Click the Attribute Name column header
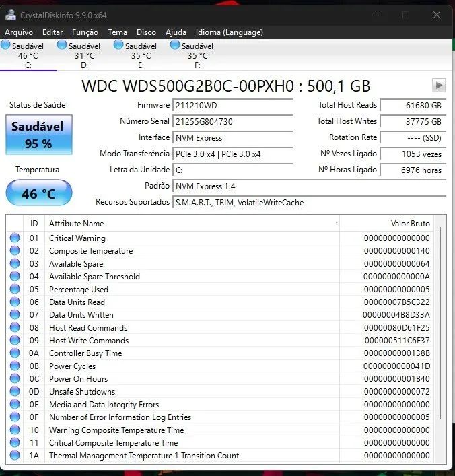Image resolution: width=455 pixels, height=476 pixels. 192,224
